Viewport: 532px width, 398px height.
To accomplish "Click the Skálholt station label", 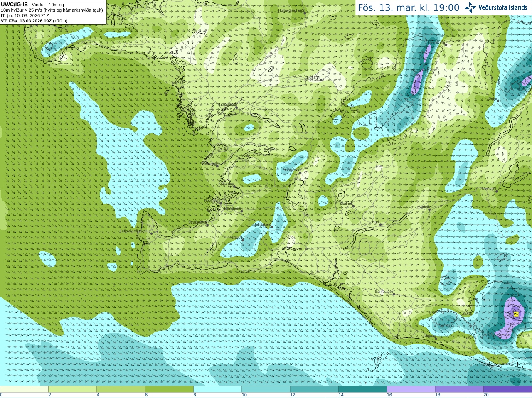I will click(x=346, y=204).
